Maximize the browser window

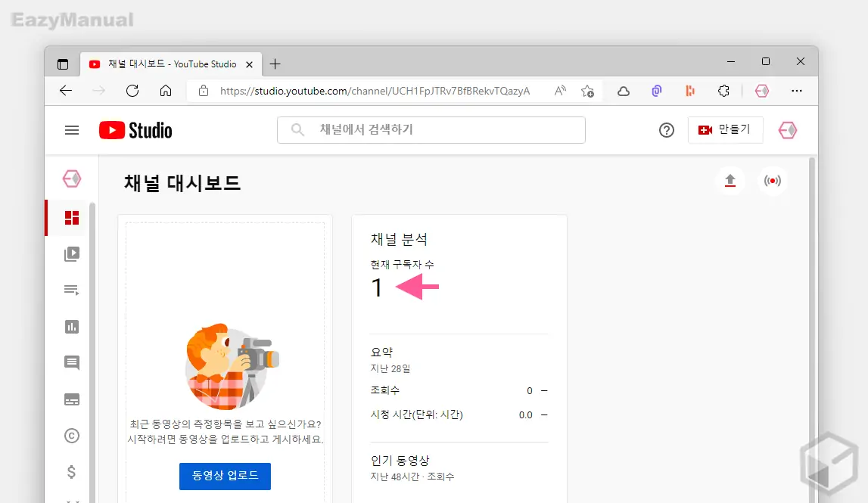pos(766,61)
